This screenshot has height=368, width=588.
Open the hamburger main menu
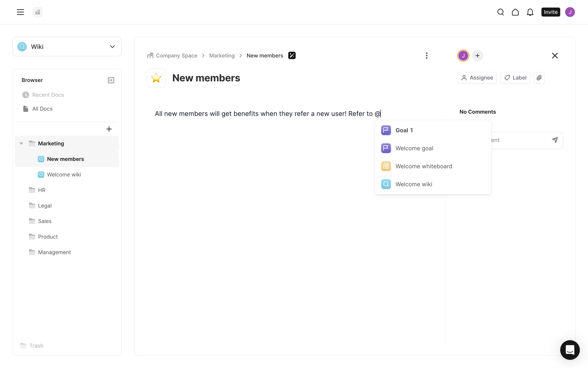20,12
